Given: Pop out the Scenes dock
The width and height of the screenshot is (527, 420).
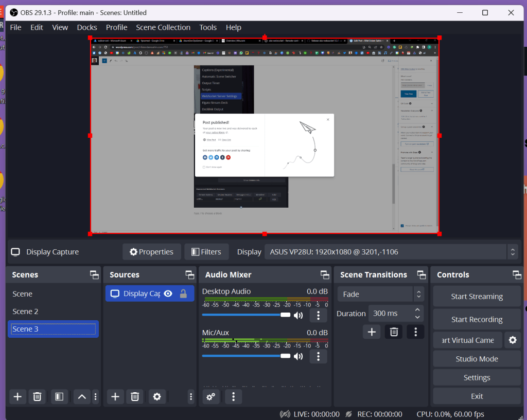Looking at the screenshot, I should pos(94,275).
